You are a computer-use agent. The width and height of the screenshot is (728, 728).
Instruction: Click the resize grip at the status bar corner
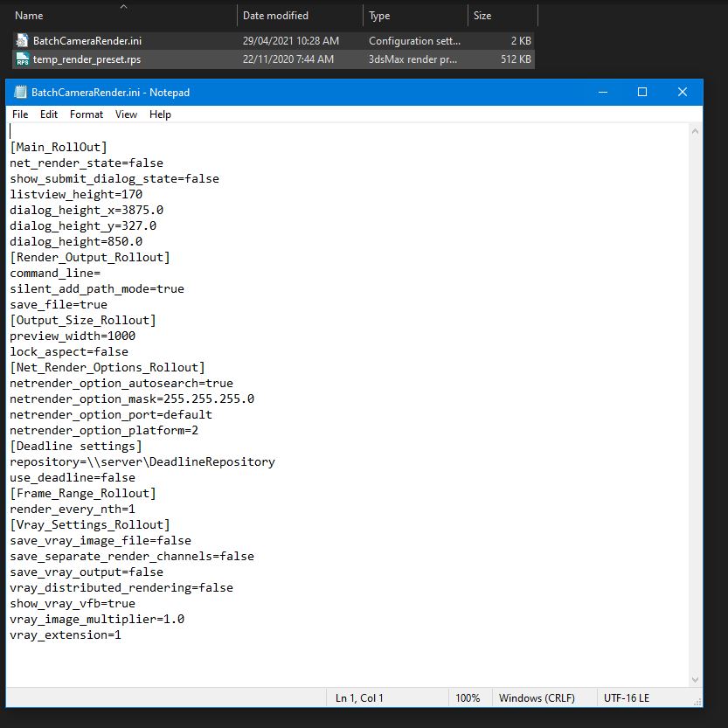point(697,702)
